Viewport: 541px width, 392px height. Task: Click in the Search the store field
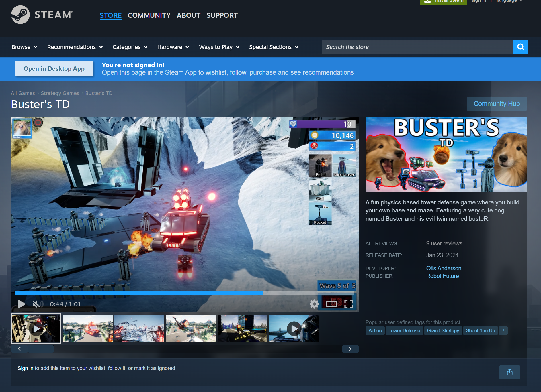417,47
